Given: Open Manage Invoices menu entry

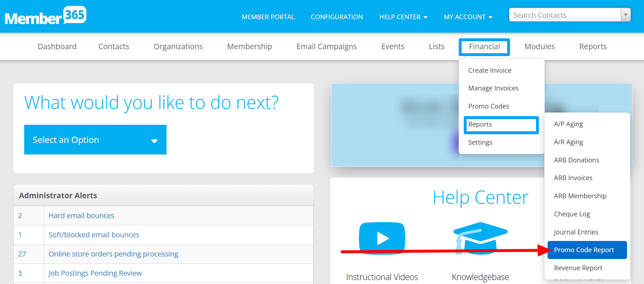Looking at the screenshot, I should point(493,88).
